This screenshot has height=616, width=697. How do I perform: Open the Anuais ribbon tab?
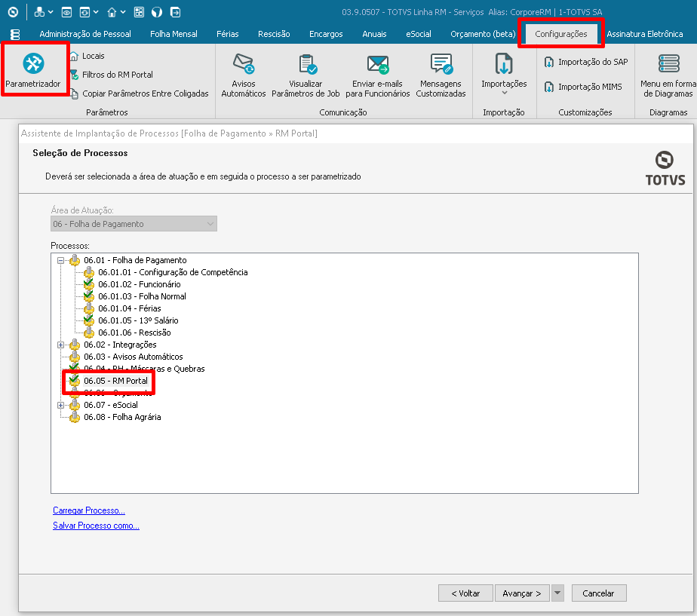point(374,34)
